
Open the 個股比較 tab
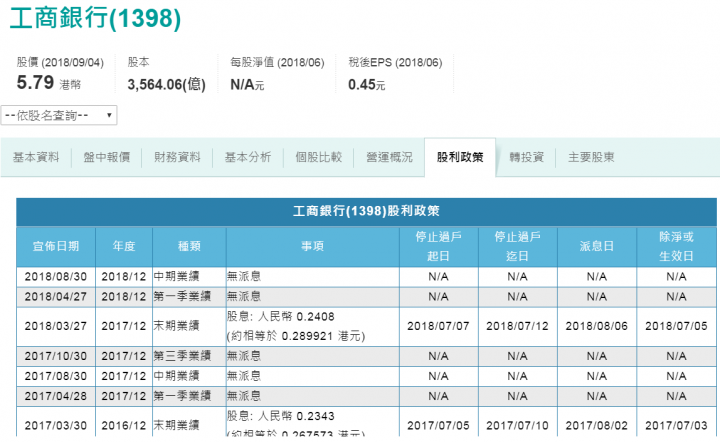(x=319, y=157)
